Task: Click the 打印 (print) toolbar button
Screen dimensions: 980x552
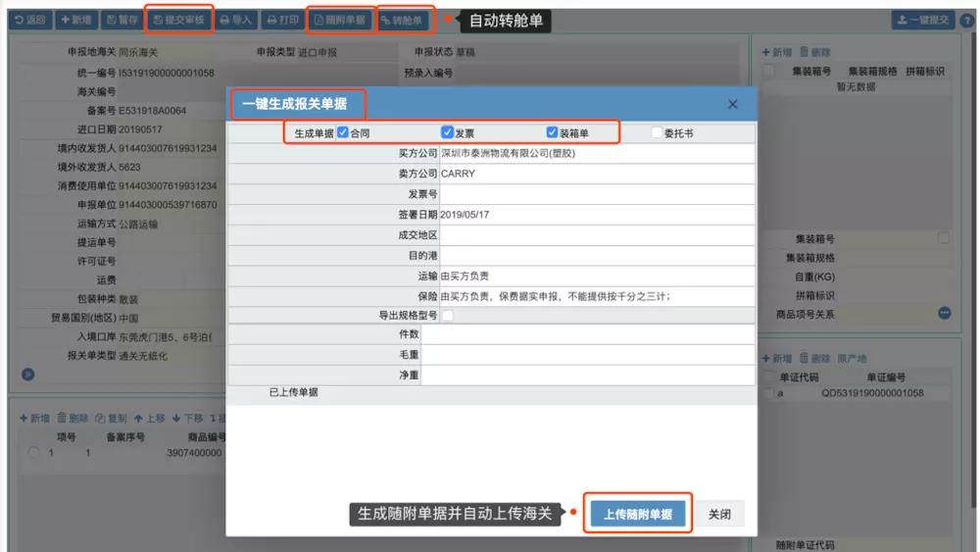Action: pos(282,20)
